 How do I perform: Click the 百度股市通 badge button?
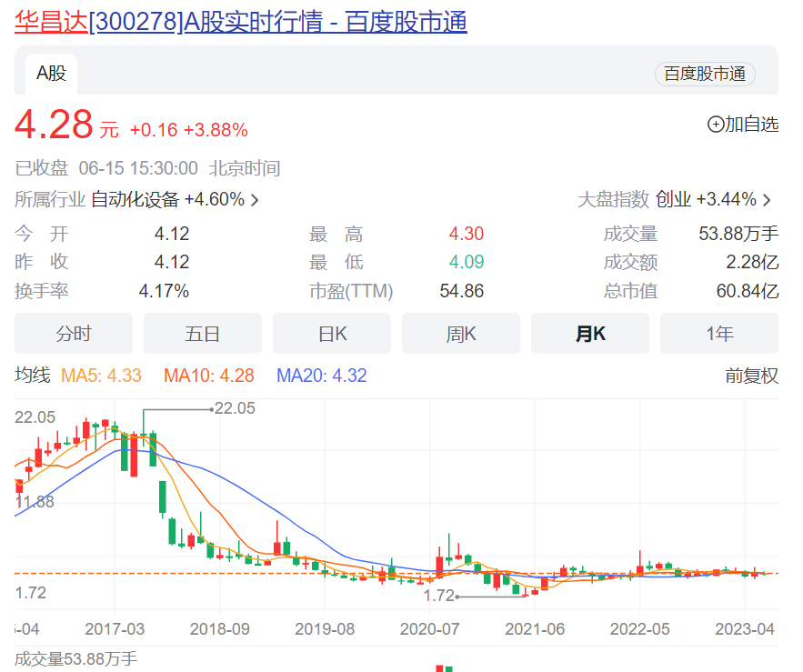coord(705,74)
